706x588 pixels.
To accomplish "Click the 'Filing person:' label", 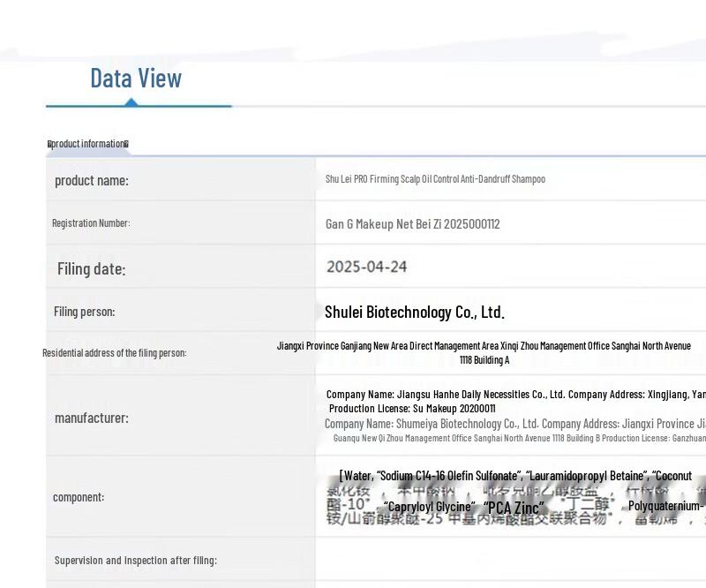I will point(84,312).
